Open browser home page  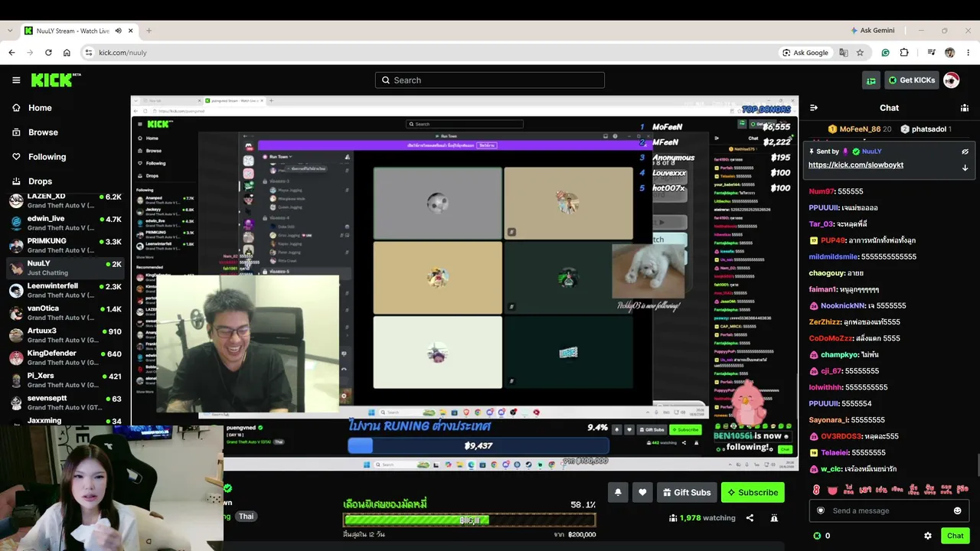[x=67, y=53]
